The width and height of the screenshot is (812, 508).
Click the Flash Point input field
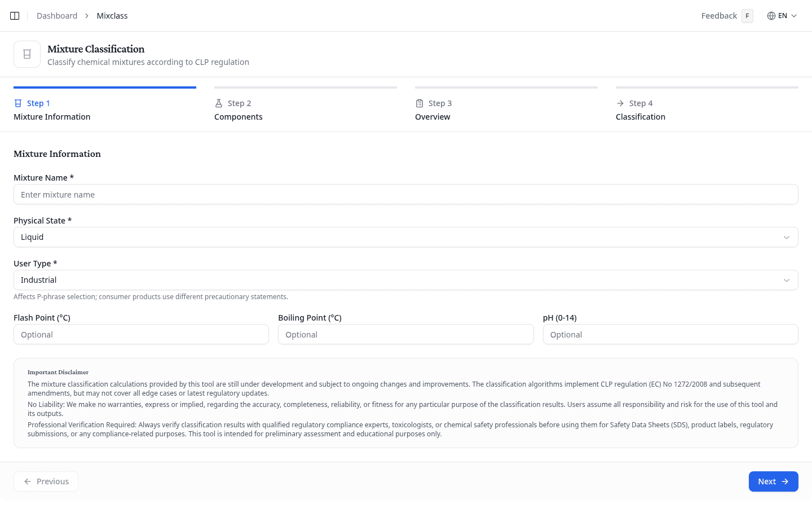click(x=141, y=335)
